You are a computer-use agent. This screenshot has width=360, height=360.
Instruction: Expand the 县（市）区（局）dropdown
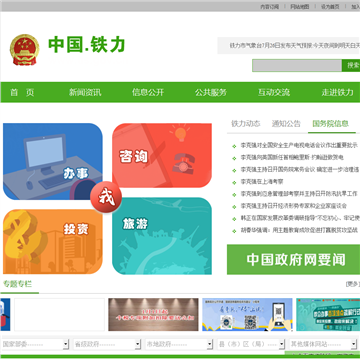coord(251,344)
